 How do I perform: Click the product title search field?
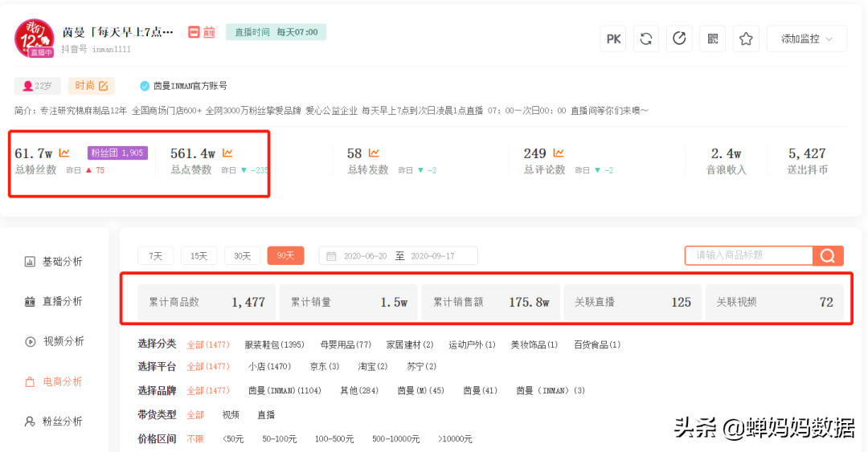click(749, 255)
